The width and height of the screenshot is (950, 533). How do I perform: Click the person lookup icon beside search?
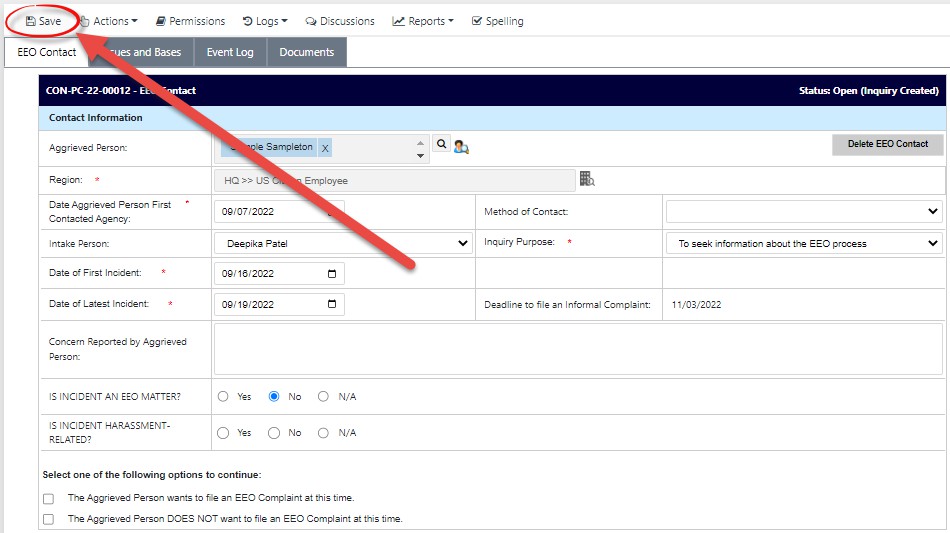(461, 147)
